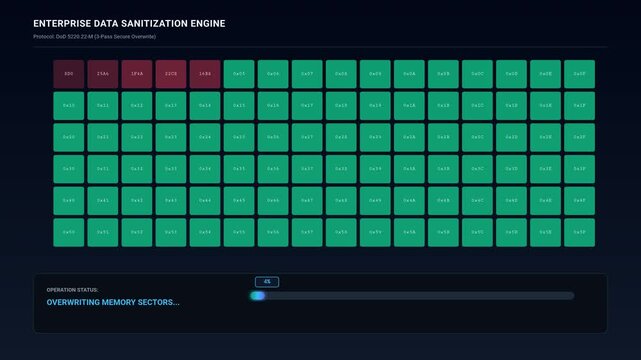Select memory sector 0x5A
The height and width of the screenshot is (360, 641).
point(409,233)
